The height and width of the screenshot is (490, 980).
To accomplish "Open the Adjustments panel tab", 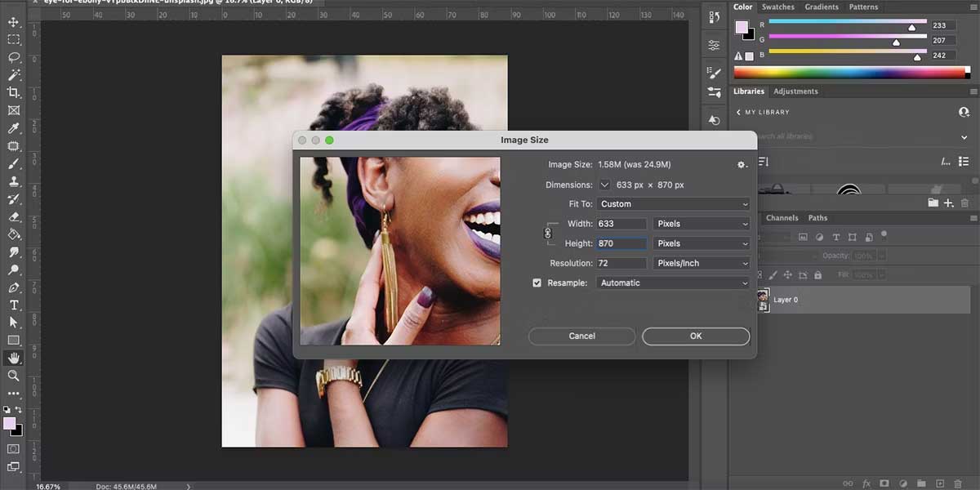I will tap(795, 91).
